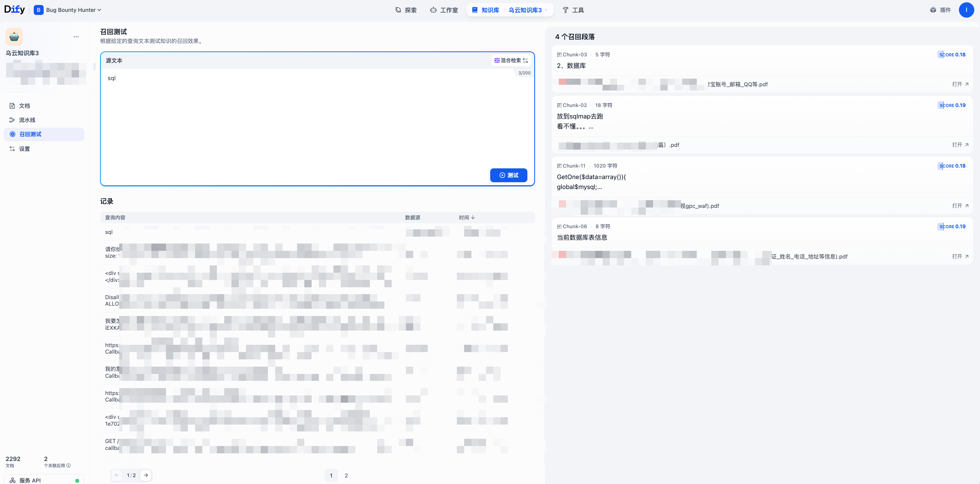Go to 流水线 pipeline page

(x=27, y=120)
